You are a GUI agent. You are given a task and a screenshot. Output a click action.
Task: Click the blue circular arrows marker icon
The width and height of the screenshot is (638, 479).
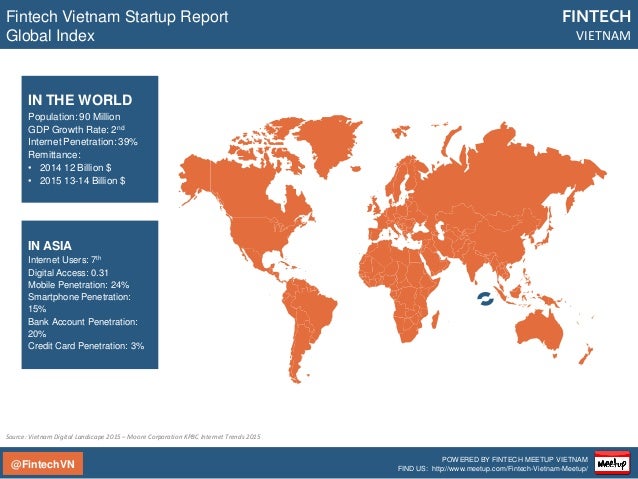485,298
